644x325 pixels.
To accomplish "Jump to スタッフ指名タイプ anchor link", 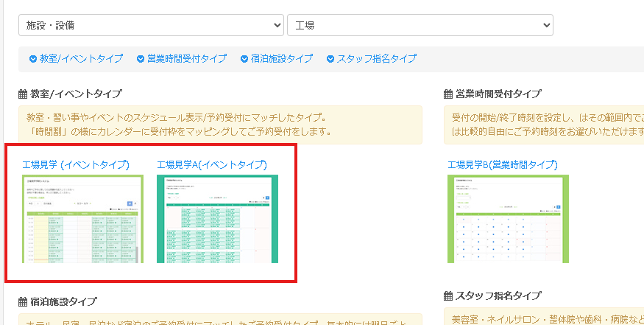I will (x=377, y=59).
